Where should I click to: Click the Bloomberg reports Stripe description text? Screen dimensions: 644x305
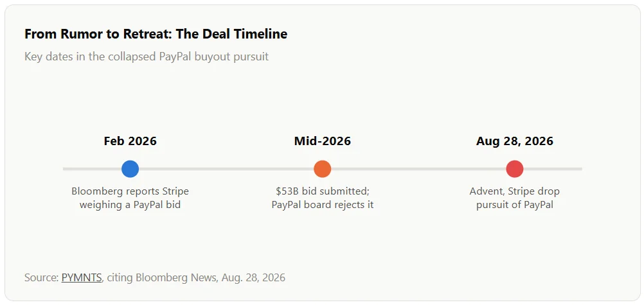coord(130,198)
